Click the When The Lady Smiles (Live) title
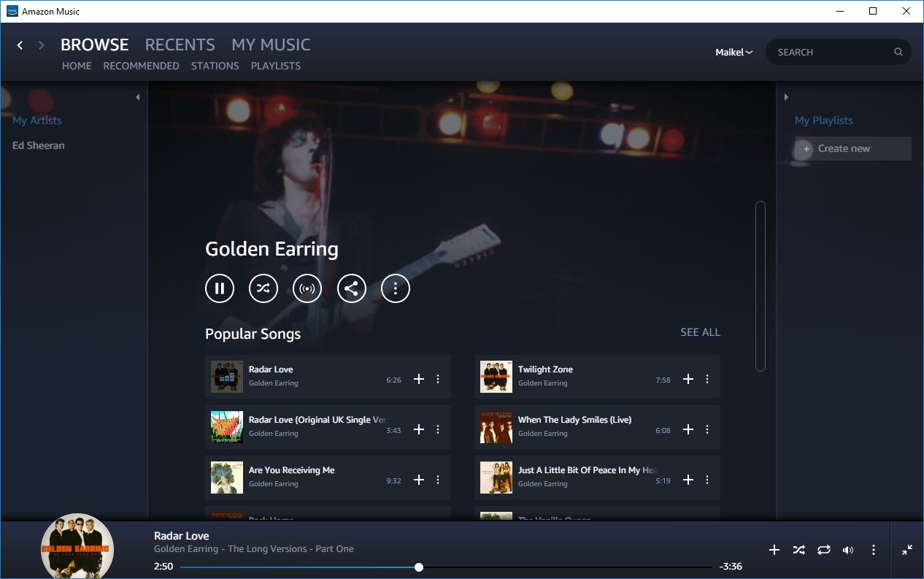 click(575, 420)
